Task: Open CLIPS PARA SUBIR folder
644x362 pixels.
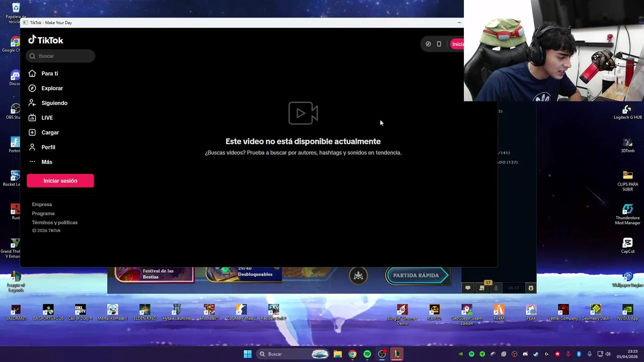Action: pos(627,180)
